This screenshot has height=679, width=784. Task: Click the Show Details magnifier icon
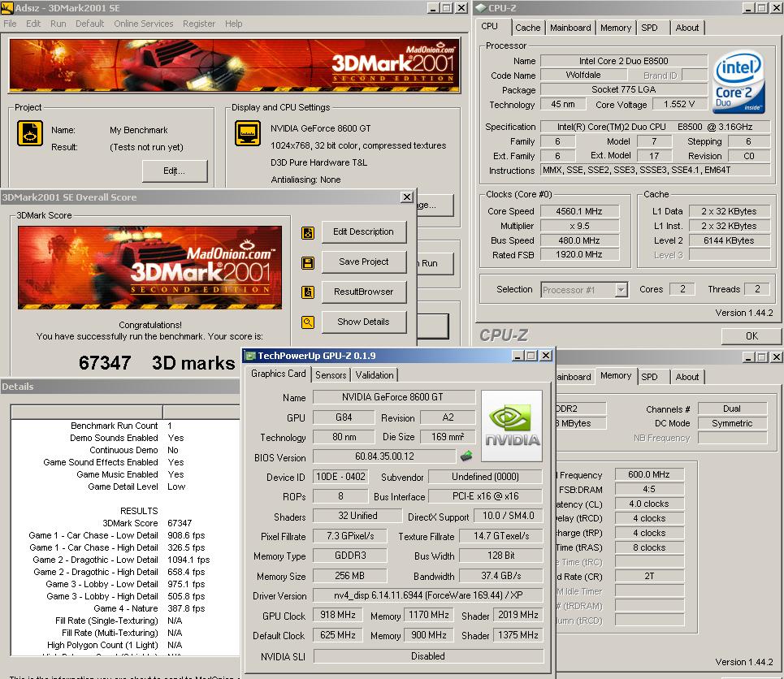(x=308, y=322)
